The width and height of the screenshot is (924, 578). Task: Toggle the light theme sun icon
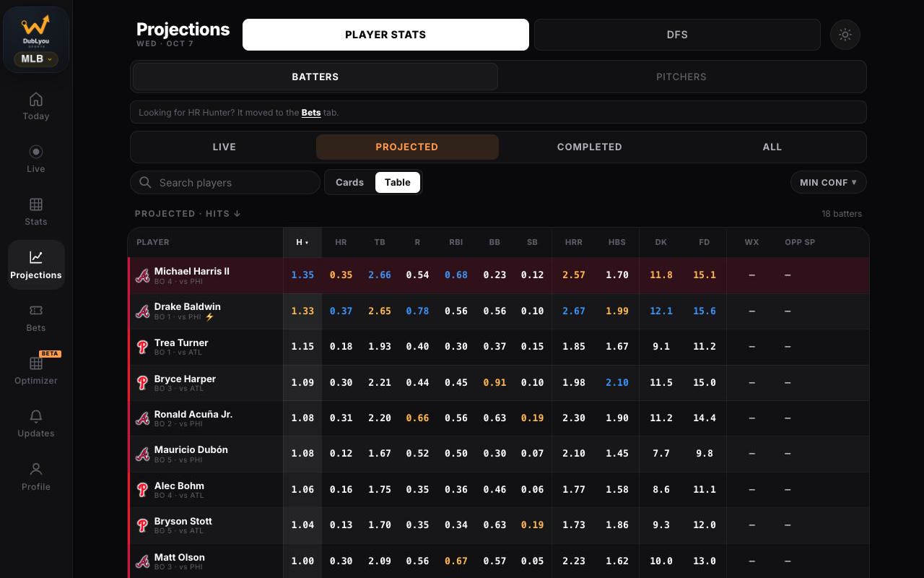pyautogui.click(x=845, y=35)
